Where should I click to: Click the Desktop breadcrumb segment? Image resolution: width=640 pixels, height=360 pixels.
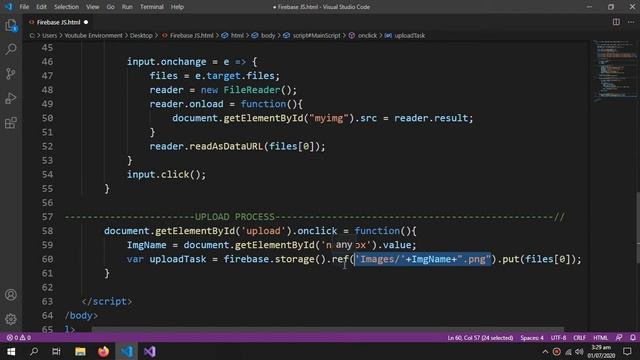click(x=141, y=36)
